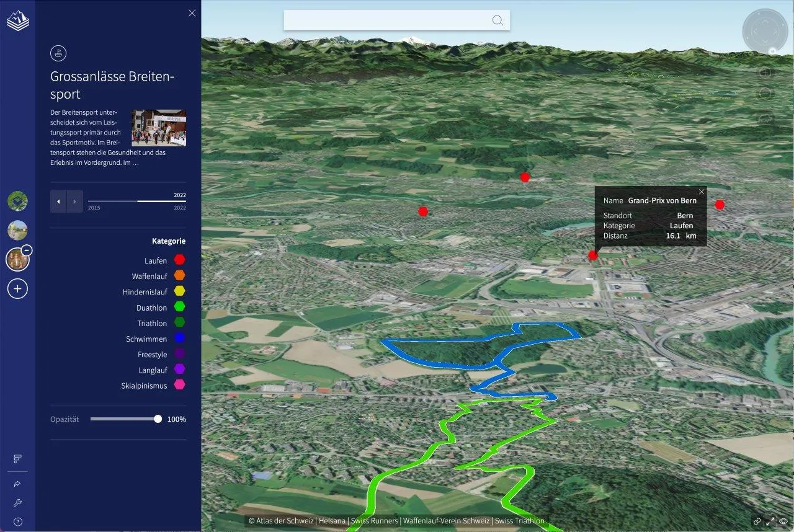Click the Atlas der Schweiz logo

17,22
